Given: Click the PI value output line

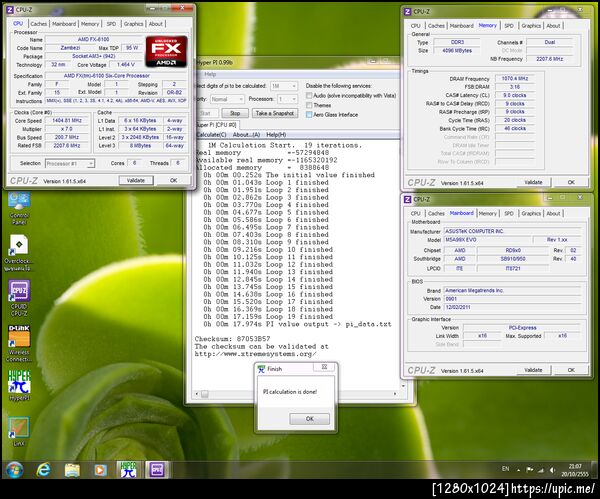Looking at the screenshot, I should pos(297,325).
